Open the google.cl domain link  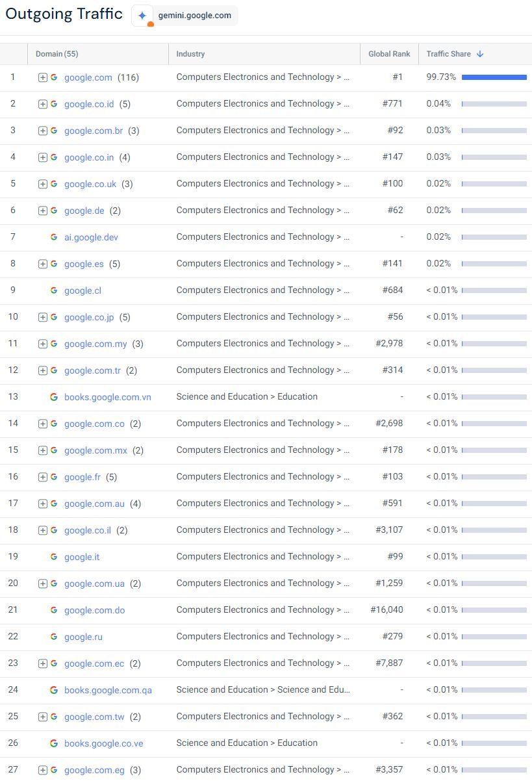coord(82,290)
